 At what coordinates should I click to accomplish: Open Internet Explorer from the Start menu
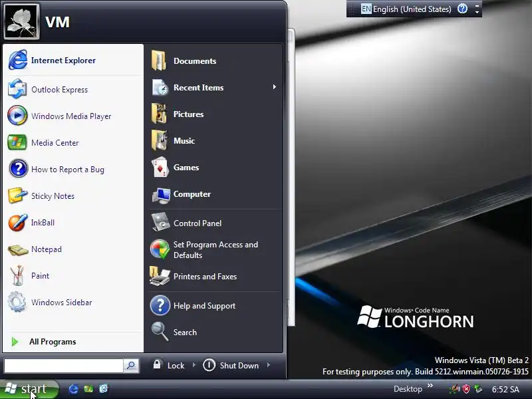[x=73, y=61]
